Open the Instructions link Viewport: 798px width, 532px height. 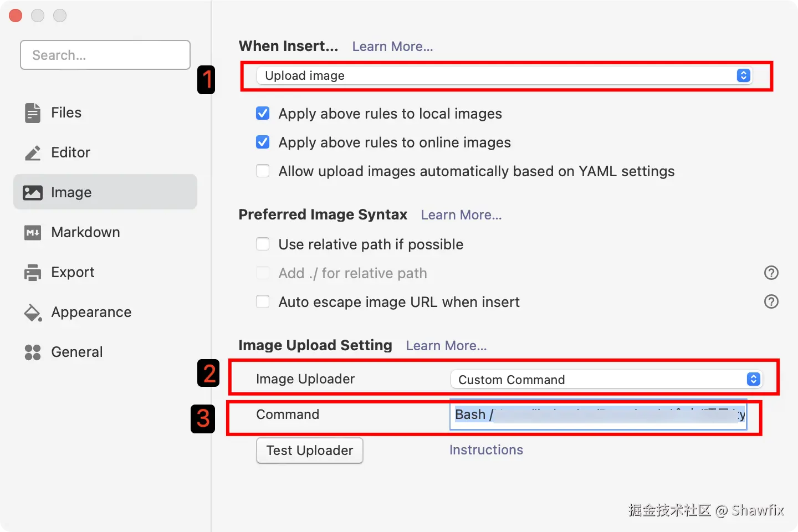click(x=486, y=450)
